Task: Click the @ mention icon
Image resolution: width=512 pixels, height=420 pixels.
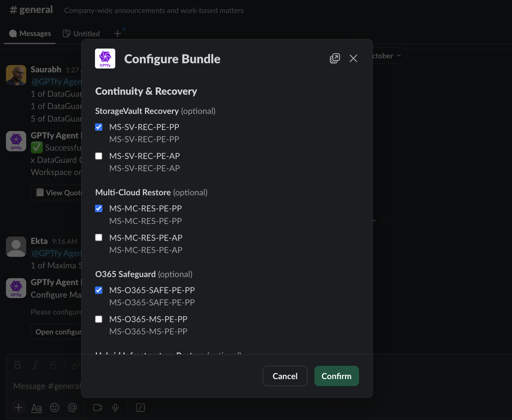Action: point(73,407)
